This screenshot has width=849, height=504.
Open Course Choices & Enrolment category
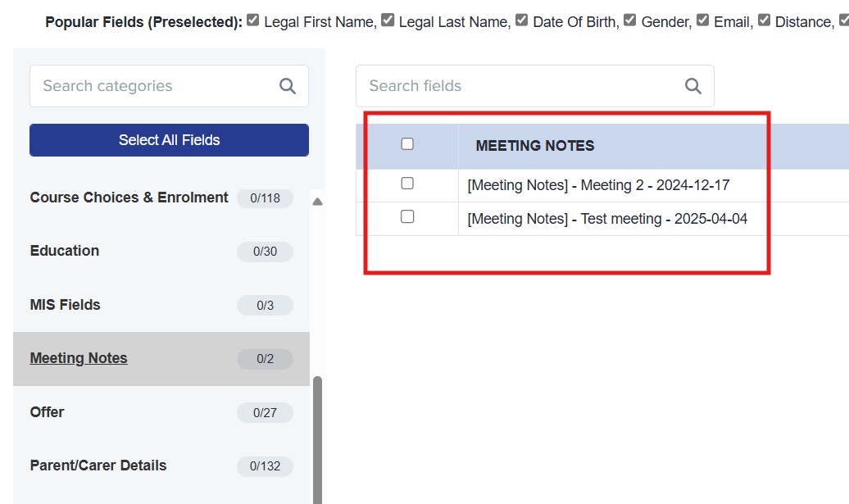[129, 198]
